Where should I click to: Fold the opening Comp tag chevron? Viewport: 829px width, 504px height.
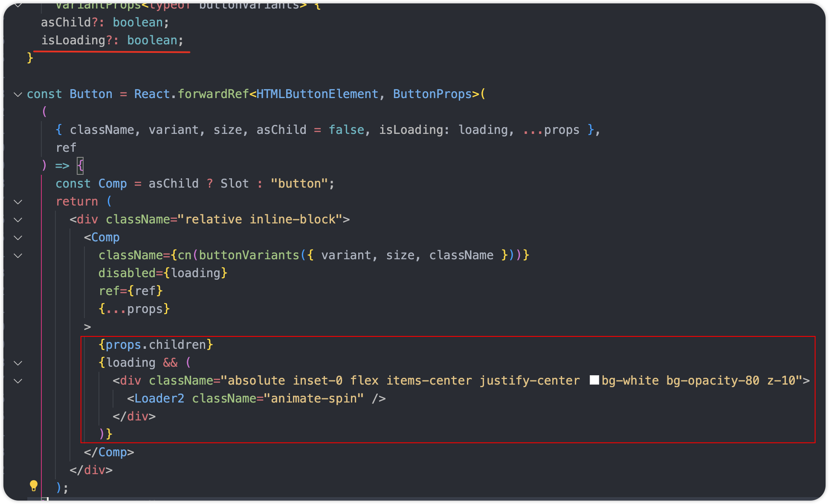coord(18,238)
